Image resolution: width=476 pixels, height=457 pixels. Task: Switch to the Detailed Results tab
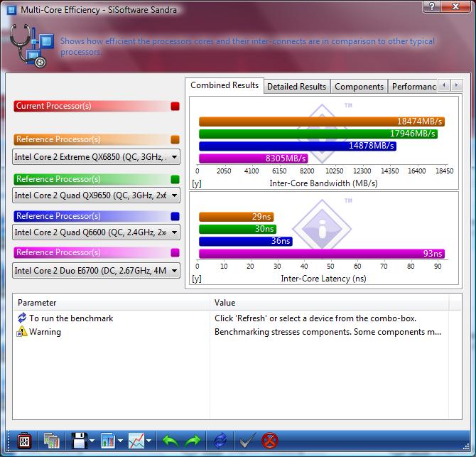(296, 87)
